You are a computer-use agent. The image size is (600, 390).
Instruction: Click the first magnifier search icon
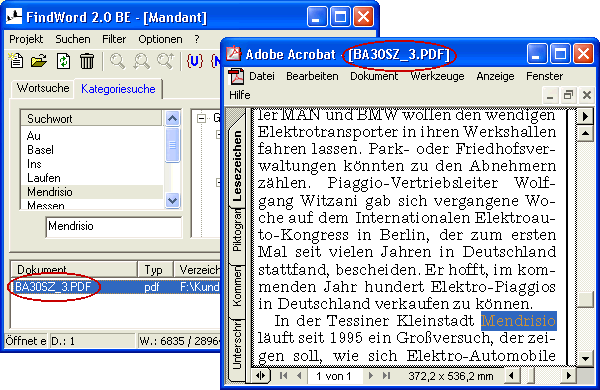117,61
